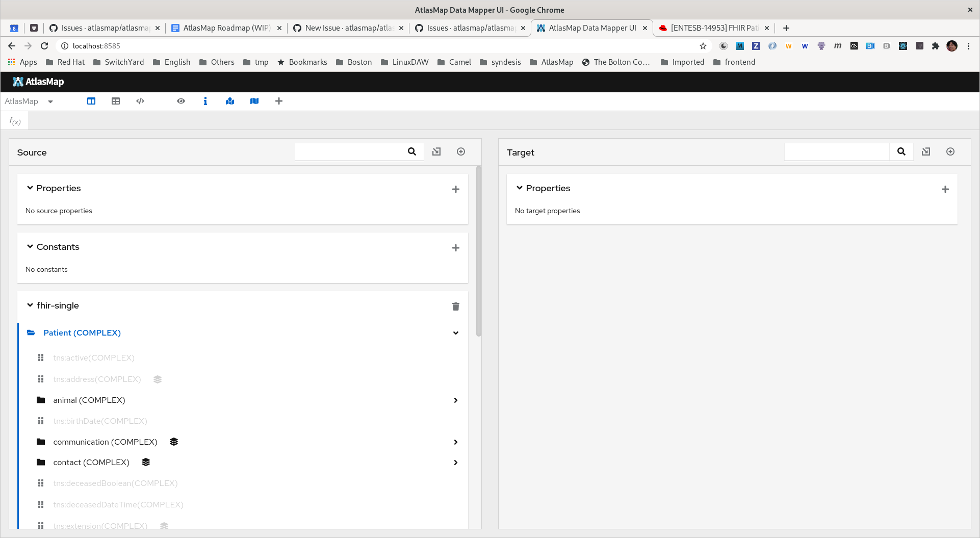Expand contact (COMPLEX) chevron
The width and height of the screenshot is (980, 538).
(456, 463)
